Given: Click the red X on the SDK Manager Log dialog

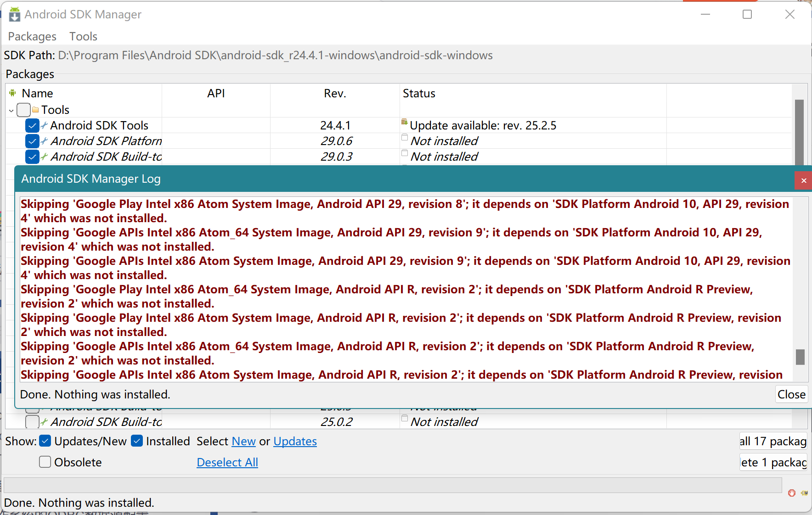Looking at the screenshot, I should pos(803,180).
